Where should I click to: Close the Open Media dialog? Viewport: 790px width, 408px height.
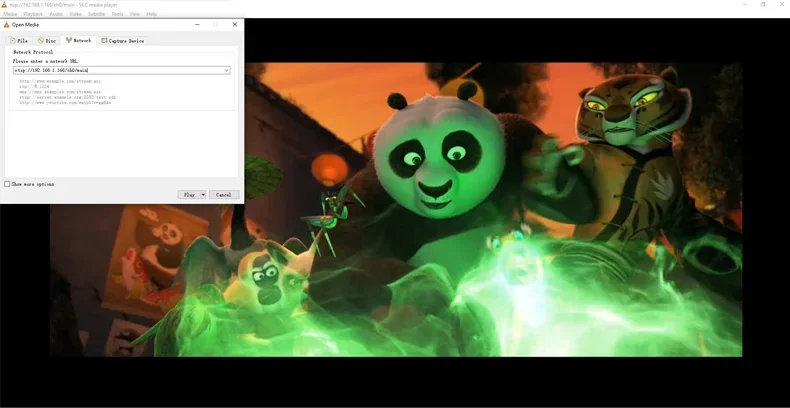235,24
